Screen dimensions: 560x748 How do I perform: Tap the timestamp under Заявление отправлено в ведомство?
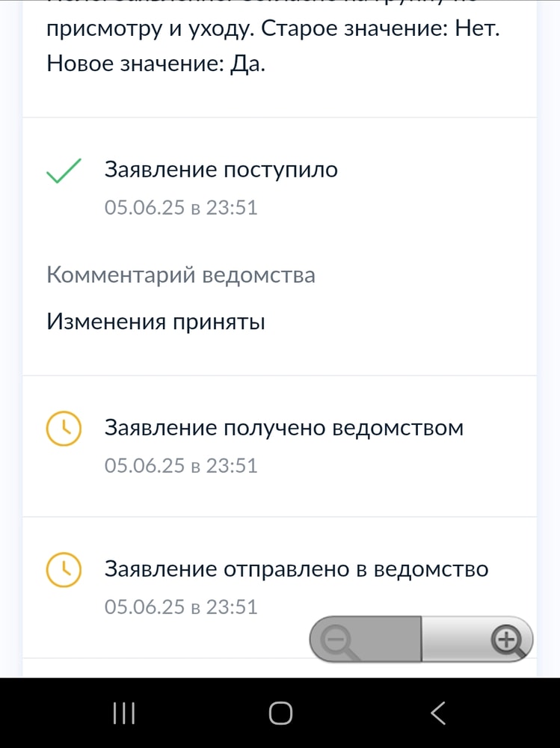tap(181, 607)
